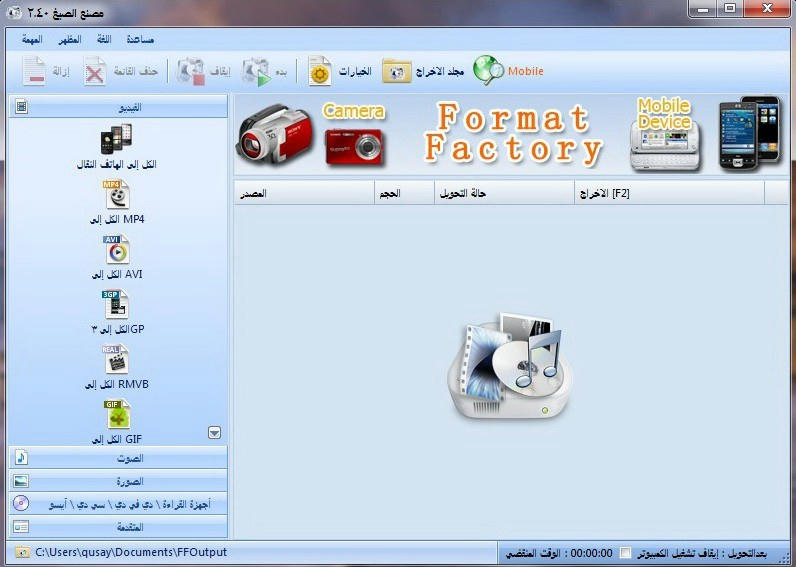Click the Mobile globe magnifier icon

pos(488,70)
